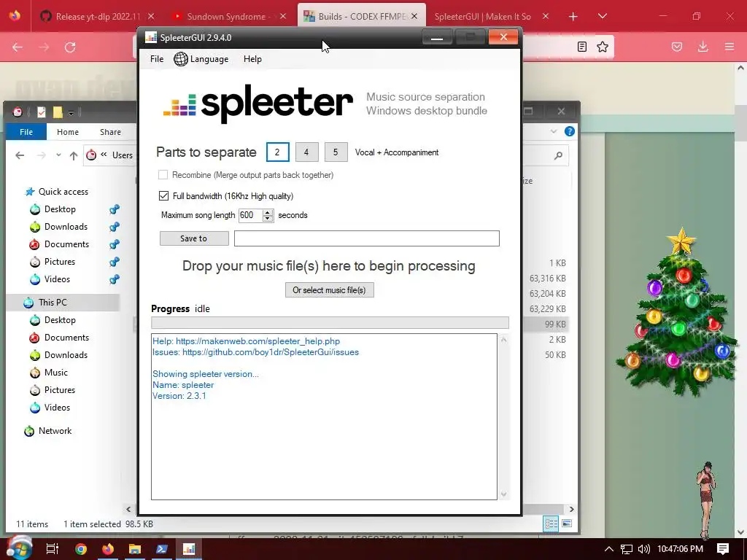747x560 pixels.
Task: Open the notification center icon
Action: click(x=723, y=549)
